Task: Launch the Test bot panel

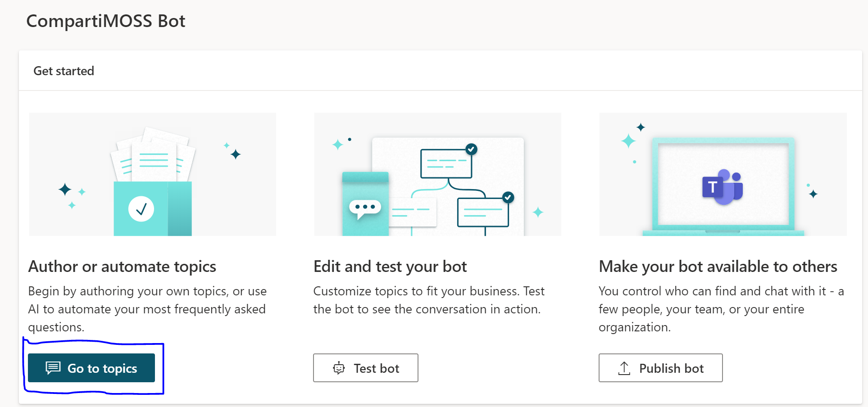Action: (366, 368)
